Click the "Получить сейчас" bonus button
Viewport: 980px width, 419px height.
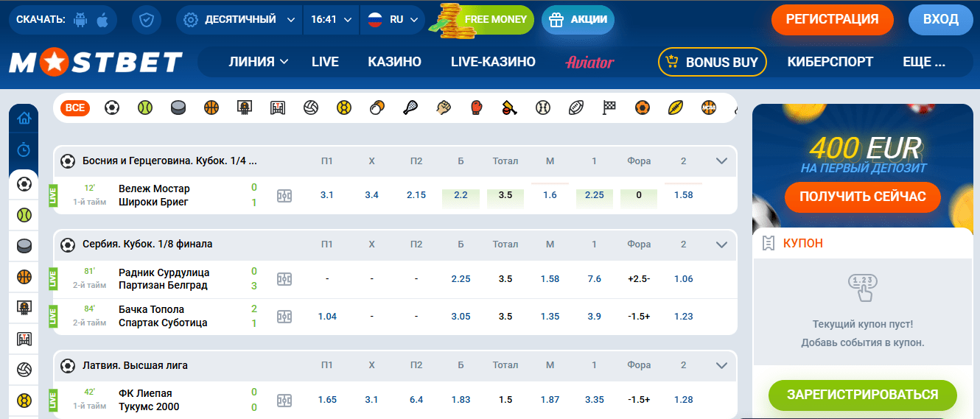click(863, 197)
